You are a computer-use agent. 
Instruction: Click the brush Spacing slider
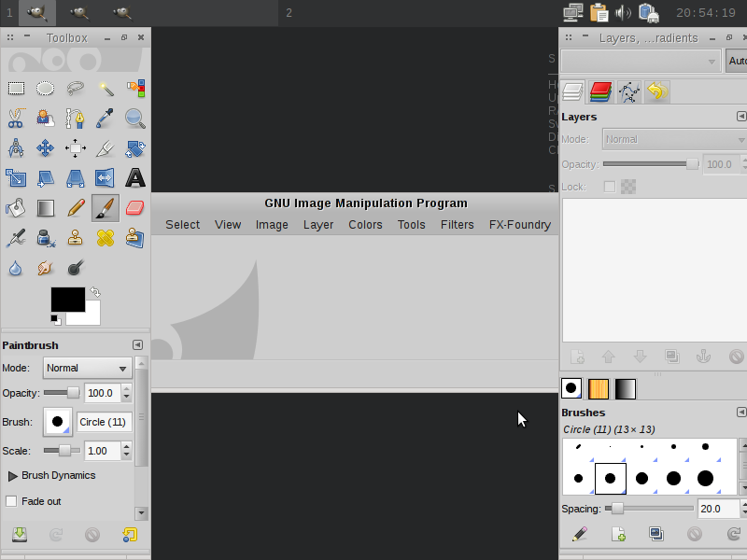(x=649, y=509)
